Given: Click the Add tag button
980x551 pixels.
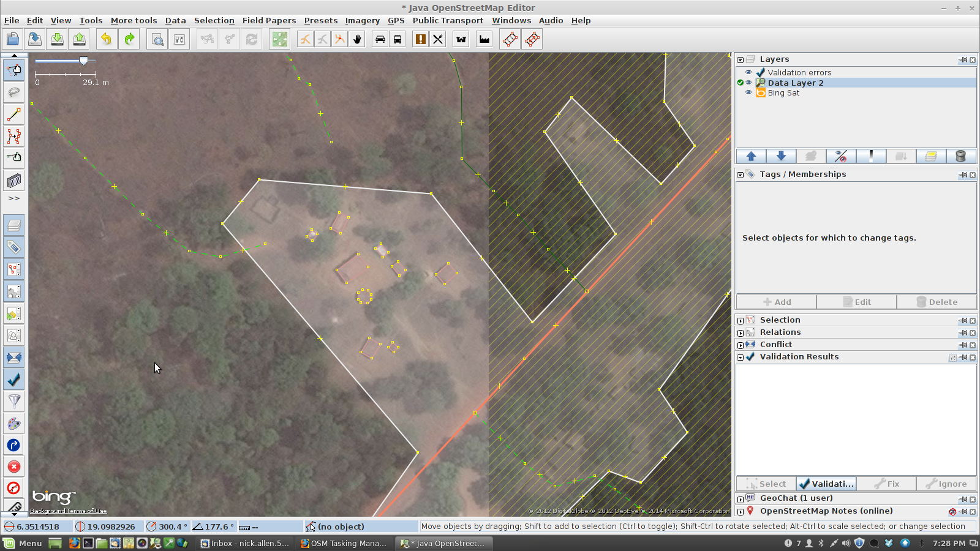Looking at the screenshot, I should click(x=776, y=302).
